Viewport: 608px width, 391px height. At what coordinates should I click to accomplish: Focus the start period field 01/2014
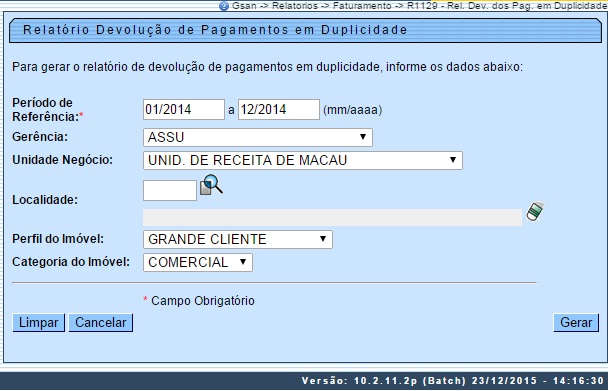184,109
